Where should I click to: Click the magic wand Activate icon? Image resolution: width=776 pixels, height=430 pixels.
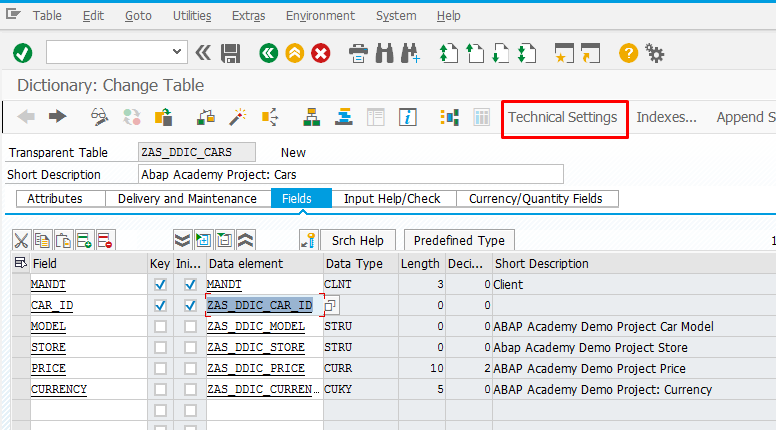pyautogui.click(x=238, y=117)
